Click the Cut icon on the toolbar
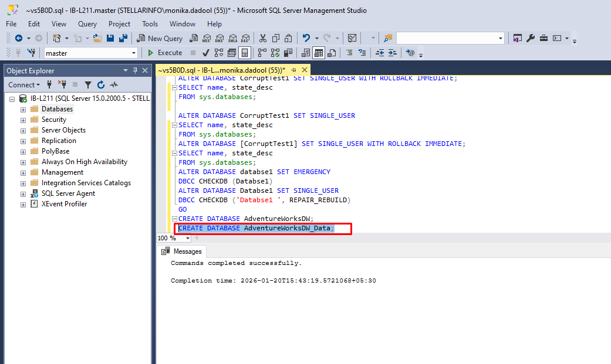 [263, 38]
